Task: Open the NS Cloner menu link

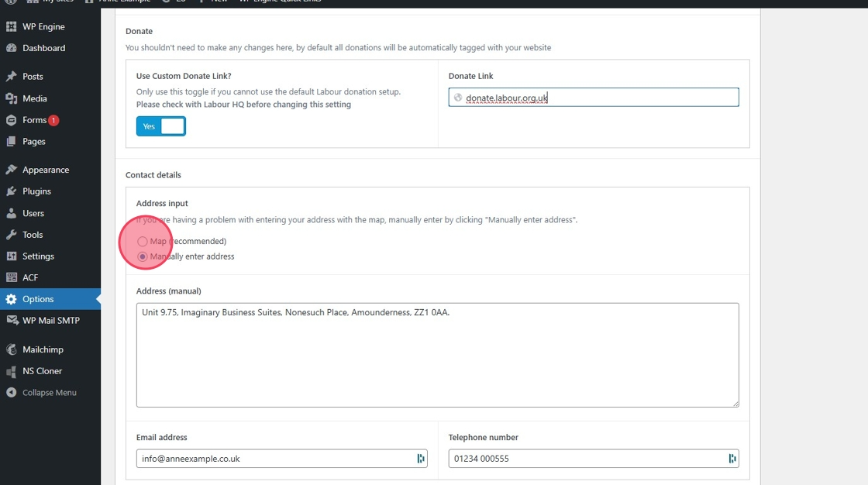Action: (42, 371)
